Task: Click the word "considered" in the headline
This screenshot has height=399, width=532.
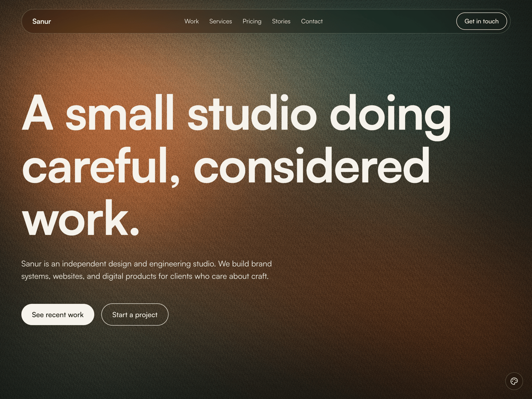Action: click(312, 166)
